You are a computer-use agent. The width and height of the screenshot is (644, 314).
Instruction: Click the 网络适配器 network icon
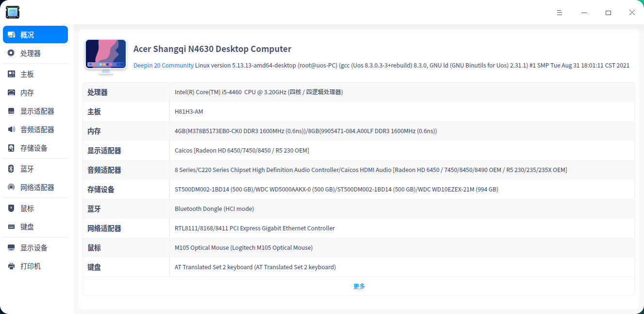[11, 187]
